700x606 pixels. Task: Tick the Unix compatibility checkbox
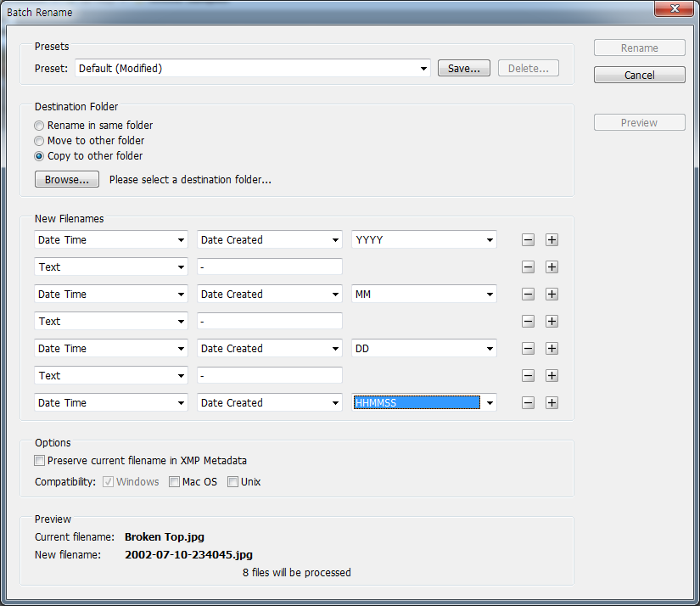coord(232,482)
